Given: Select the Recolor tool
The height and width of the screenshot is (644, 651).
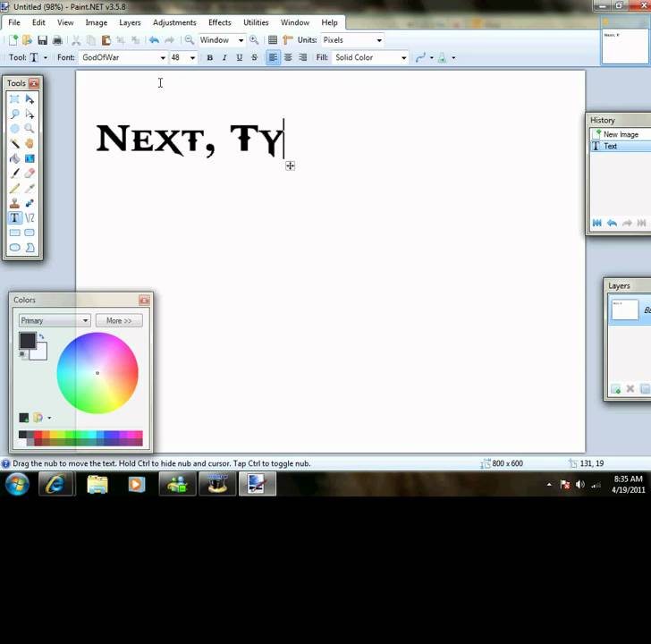Looking at the screenshot, I should tap(30, 203).
